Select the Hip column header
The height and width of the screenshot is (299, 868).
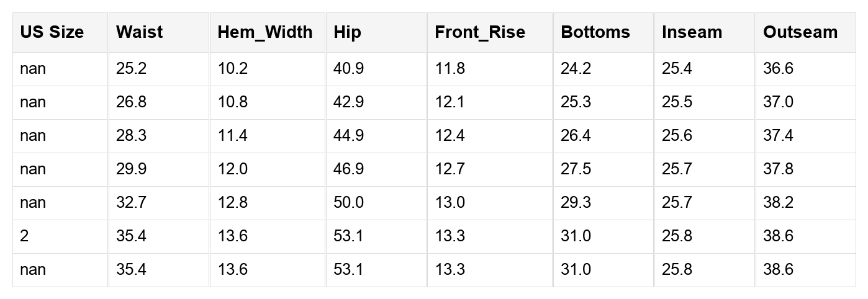[376, 32]
